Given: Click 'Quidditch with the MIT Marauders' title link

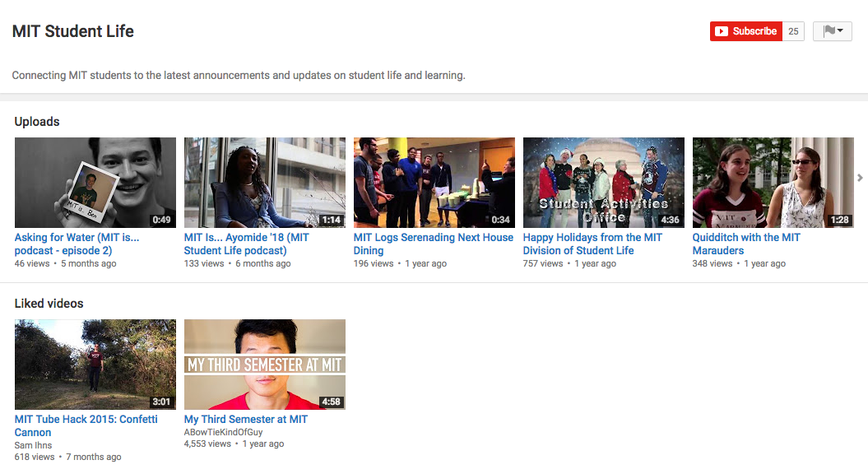Looking at the screenshot, I should [746, 244].
